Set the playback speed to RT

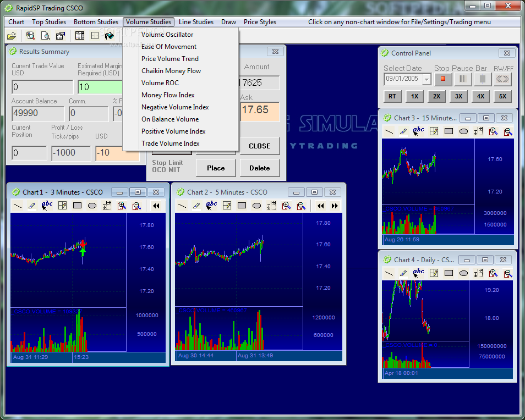click(392, 96)
